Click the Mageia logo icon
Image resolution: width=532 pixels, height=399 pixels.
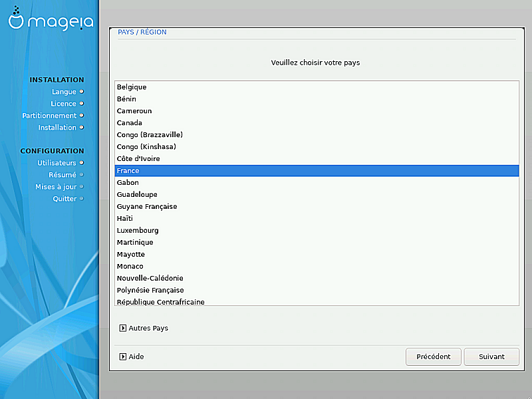pyautogui.click(x=16, y=19)
